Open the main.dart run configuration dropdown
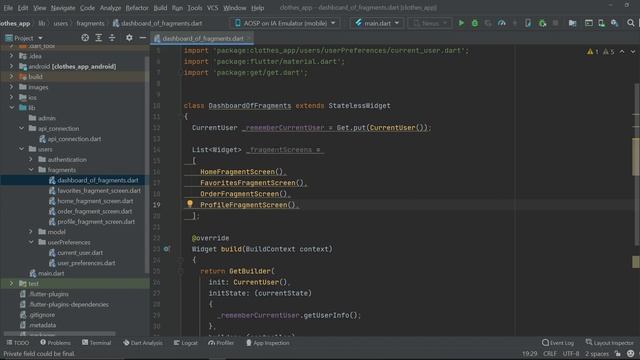 tap(377, 23)
